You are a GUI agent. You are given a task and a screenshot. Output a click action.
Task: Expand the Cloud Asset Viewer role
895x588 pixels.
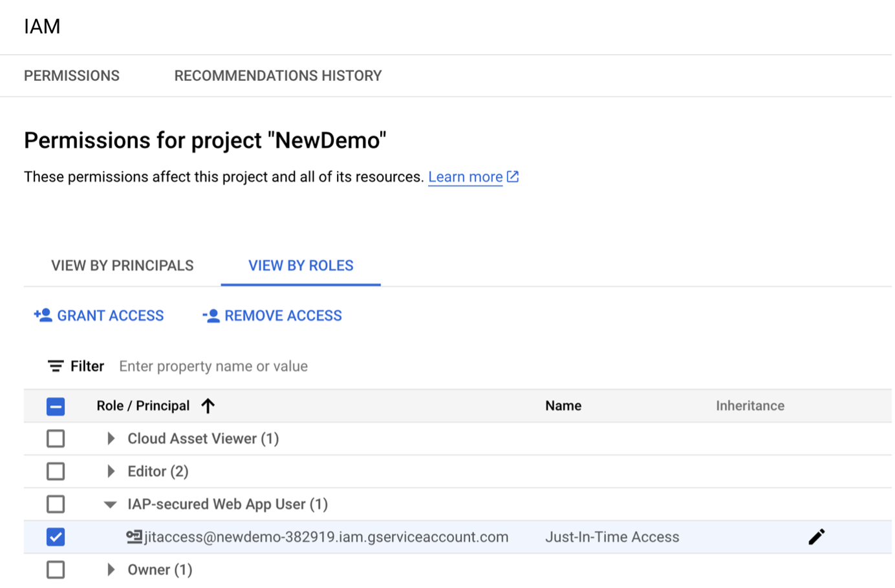click(x=111, y=439)
